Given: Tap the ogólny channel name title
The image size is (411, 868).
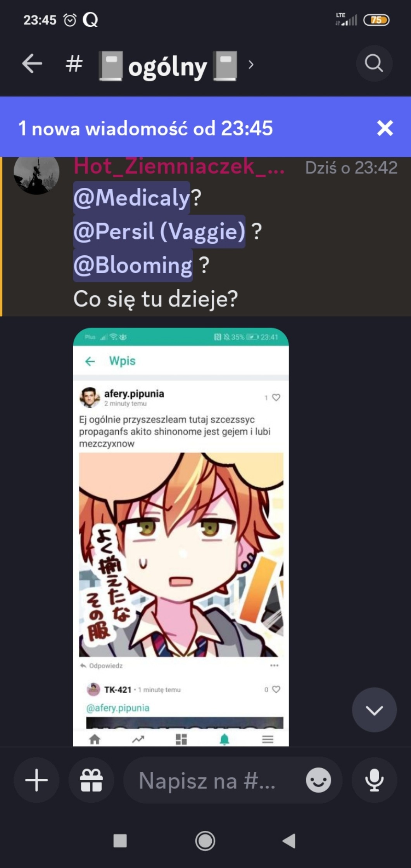Looking at the screenshot, I should click(168, 66).
